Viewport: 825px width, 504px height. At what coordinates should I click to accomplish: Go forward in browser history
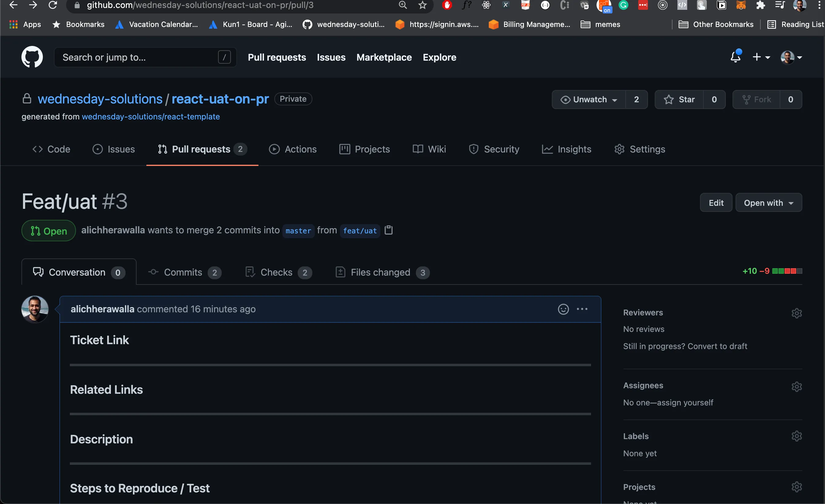coord(33,5)
